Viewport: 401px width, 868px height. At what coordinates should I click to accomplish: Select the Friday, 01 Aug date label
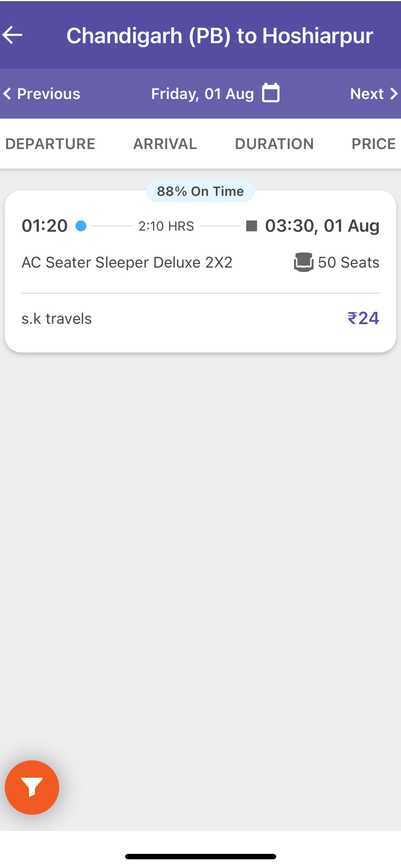click(x=202, y=94)
